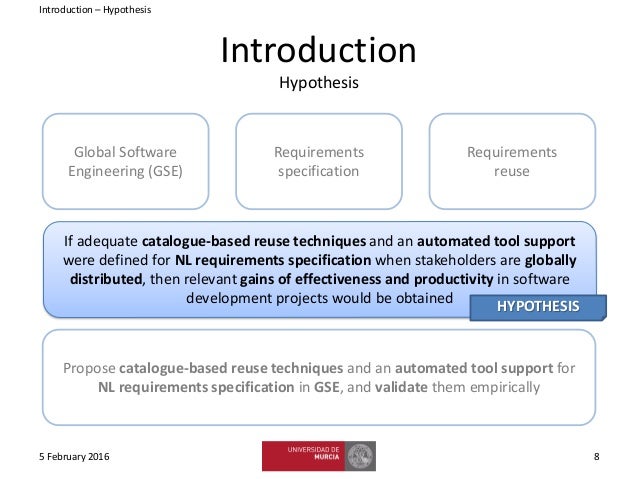Click the "validate them empirically" text in lower box
The image size is (638, 479).
click(x=457, y=387)
